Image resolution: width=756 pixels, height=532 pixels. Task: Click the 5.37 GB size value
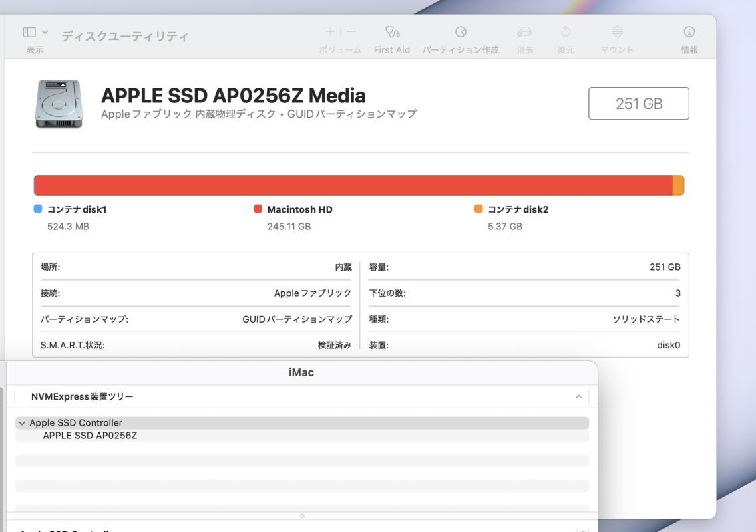tap(505, 227)
